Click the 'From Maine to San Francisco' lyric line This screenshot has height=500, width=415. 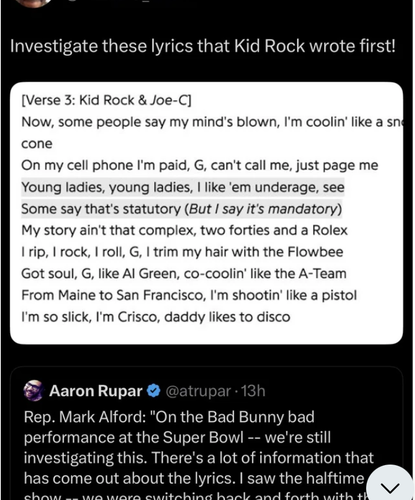[x=189, y=295]
